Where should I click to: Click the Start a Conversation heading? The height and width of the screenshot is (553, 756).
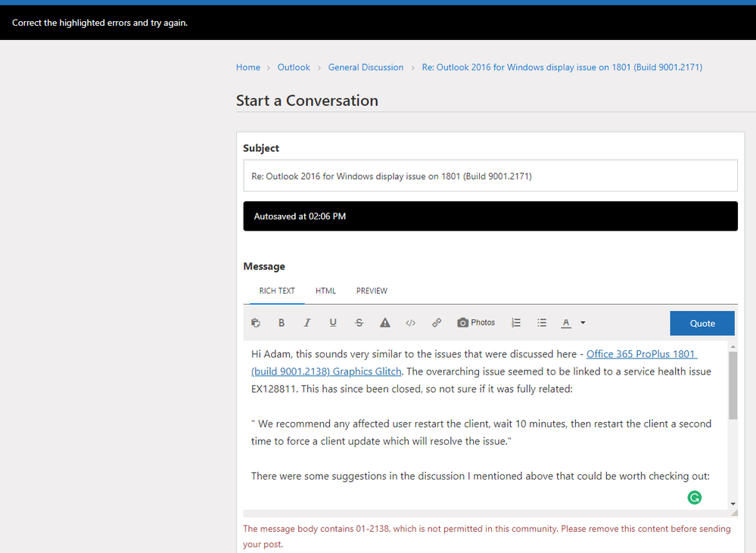pos(307,101)
